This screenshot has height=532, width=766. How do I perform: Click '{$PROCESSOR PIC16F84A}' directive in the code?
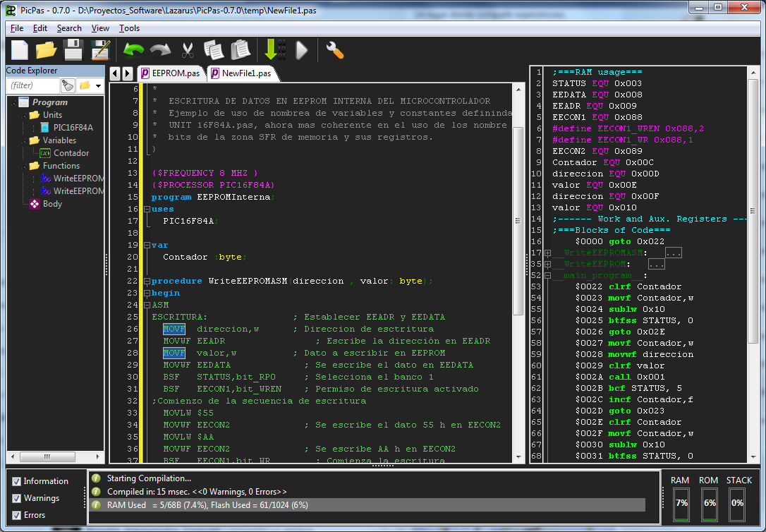(213, 185)
